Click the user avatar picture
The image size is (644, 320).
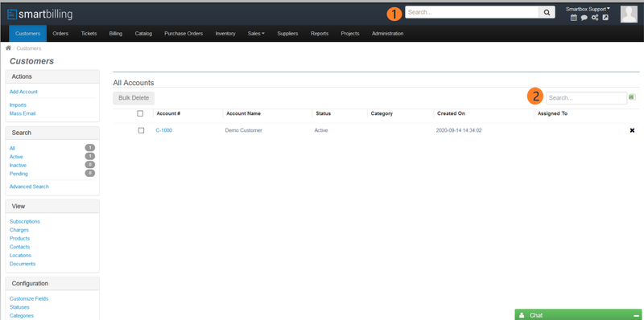tap(629, 14)
